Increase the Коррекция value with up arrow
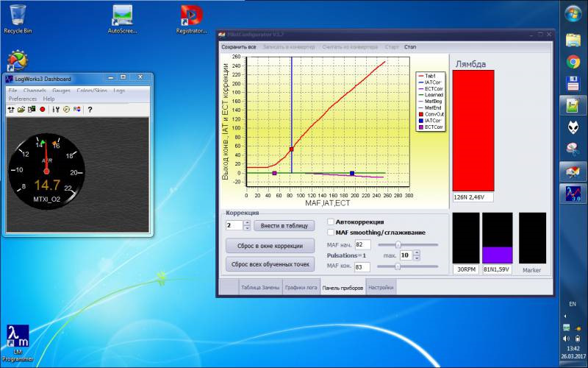The image size is (588, 368). click(247, 223)
